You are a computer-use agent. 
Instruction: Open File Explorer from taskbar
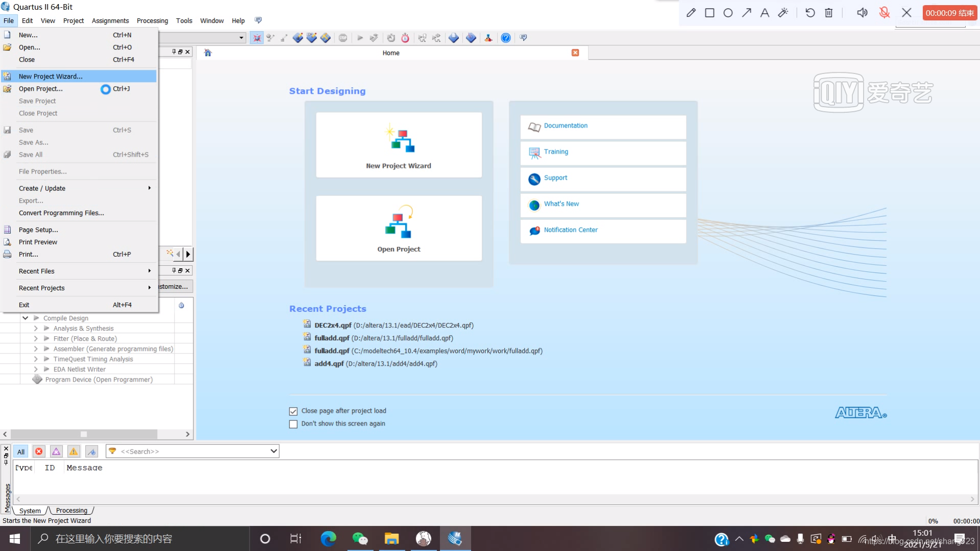(391, 539)
